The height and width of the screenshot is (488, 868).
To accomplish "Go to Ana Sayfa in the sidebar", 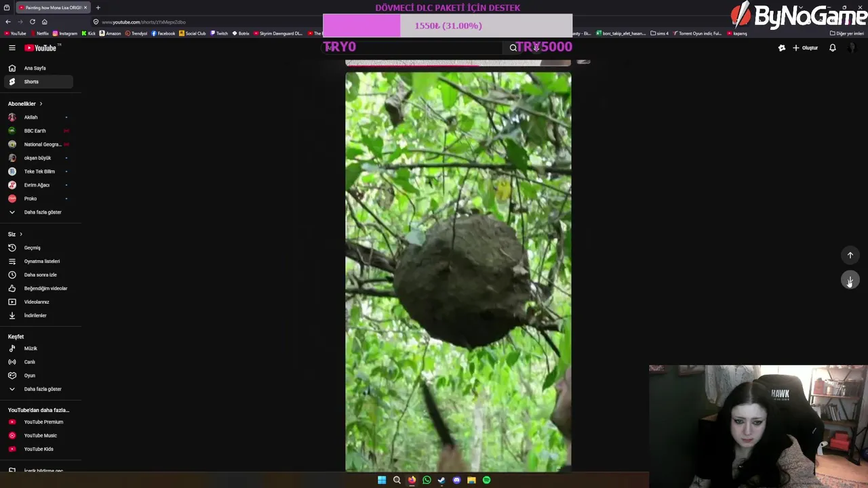I will pyautogui.click(x=38, y=68).
